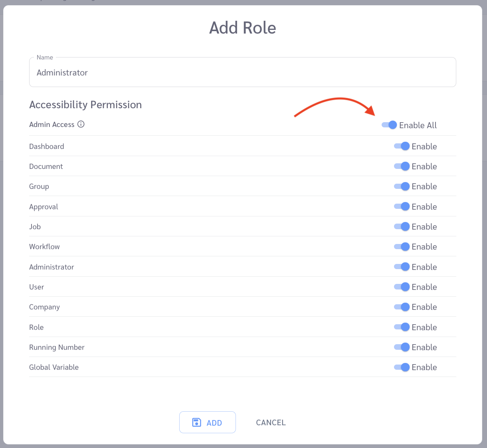
Task: Switch off Approval permission
Action: [x=402, y=206]
